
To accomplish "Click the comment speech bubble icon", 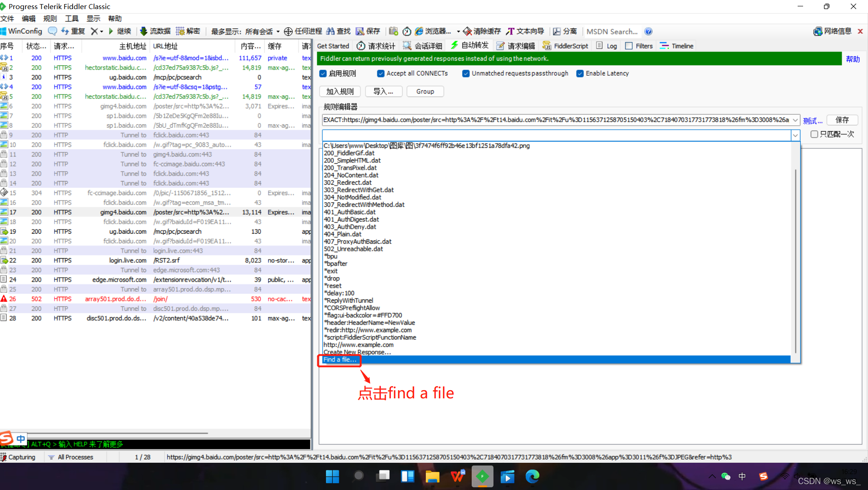I will [52, 31].
